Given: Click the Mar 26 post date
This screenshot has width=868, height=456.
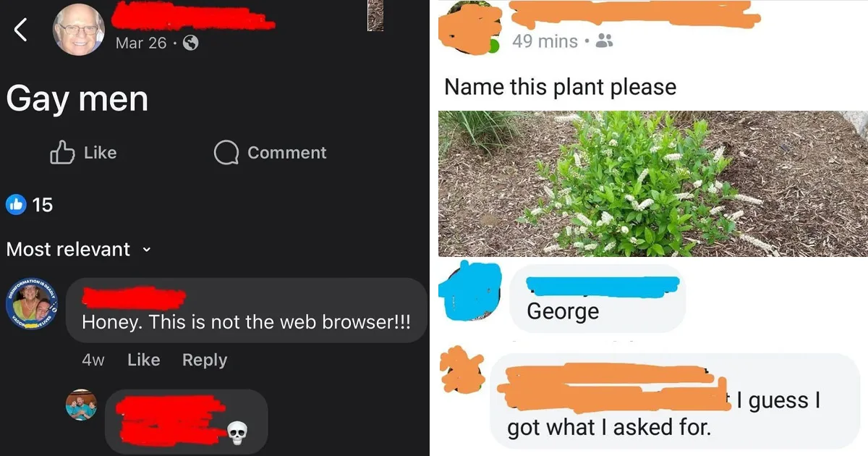Looking at the screenshot, I should (x=140, y=43).
